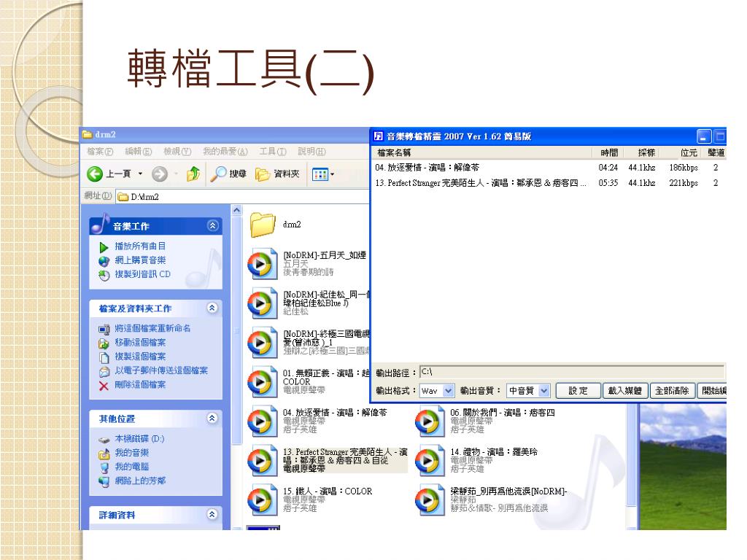Viewport: 747px width, 560px height.
Task: Select 04. 放逐愛情 row in converter list
Action: tap(549, 168)
